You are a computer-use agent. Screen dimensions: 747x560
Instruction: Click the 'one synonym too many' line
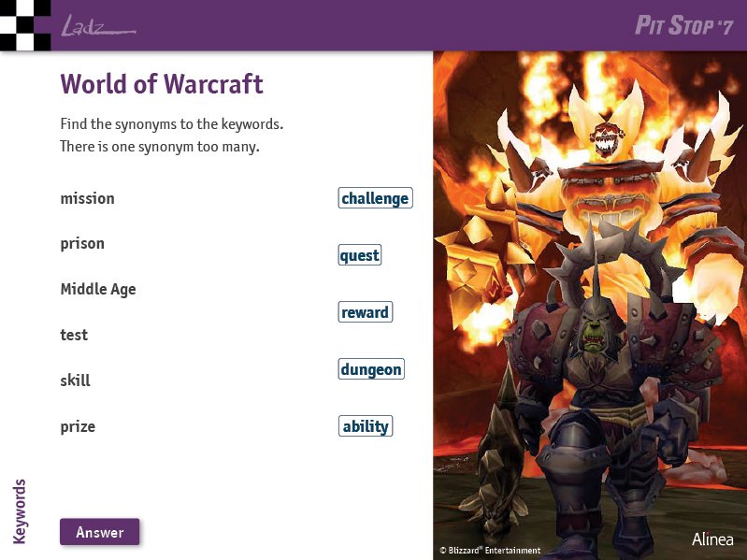[x=160, y=146]
